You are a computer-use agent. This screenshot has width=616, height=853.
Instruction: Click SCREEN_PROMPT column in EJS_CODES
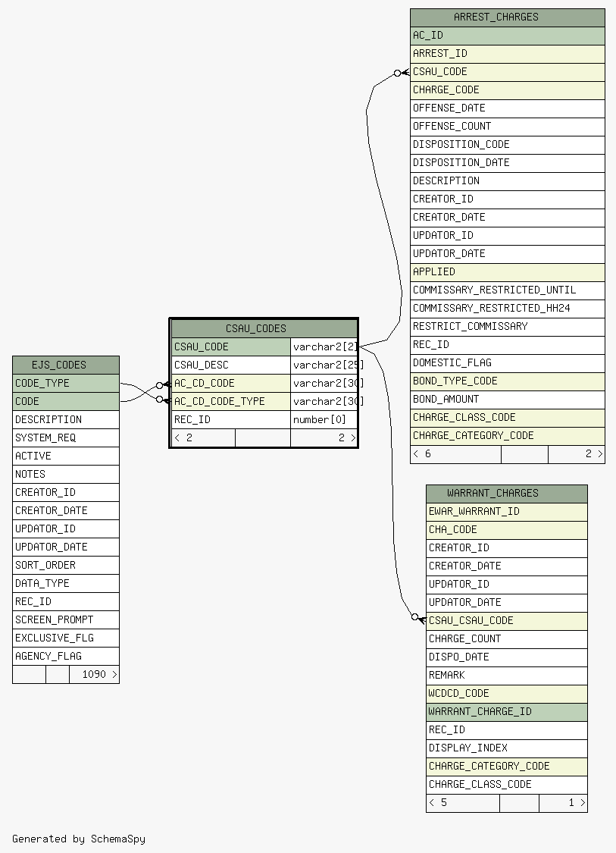click(66, 620)
